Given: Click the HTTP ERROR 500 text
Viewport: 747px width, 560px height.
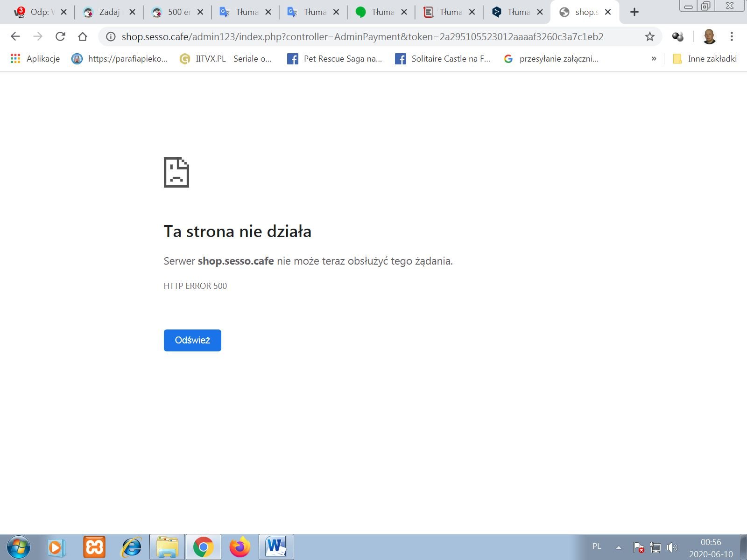Looking at the screenshot, I should [x=195, y=286].
